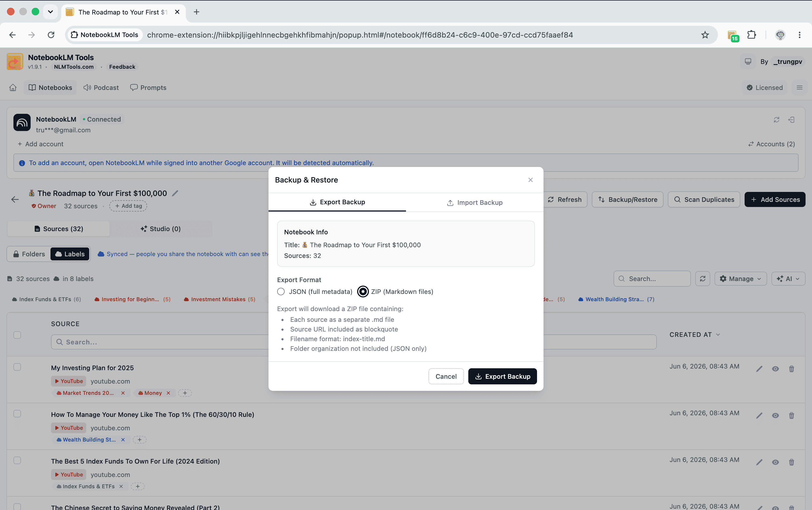Click the Add tag chip
Image resolution: width=812 pixels, height=510 pixels.
tap(128, 206)
